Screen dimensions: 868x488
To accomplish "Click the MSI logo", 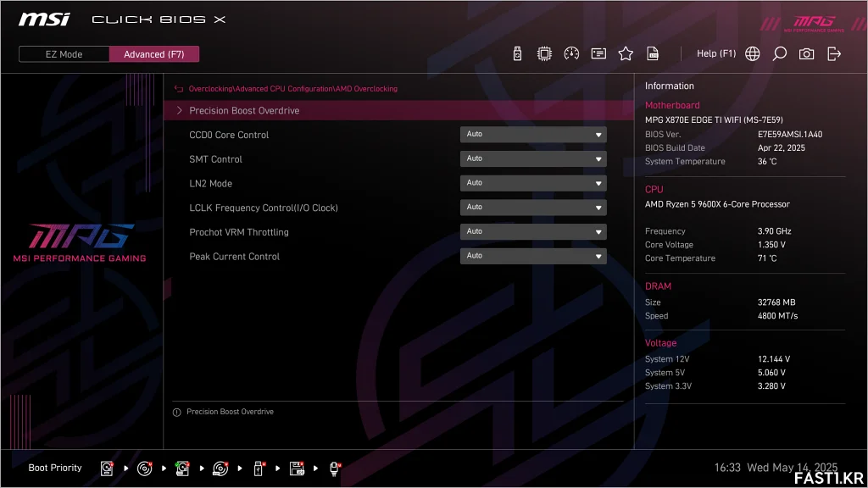I will click(44, 19).
